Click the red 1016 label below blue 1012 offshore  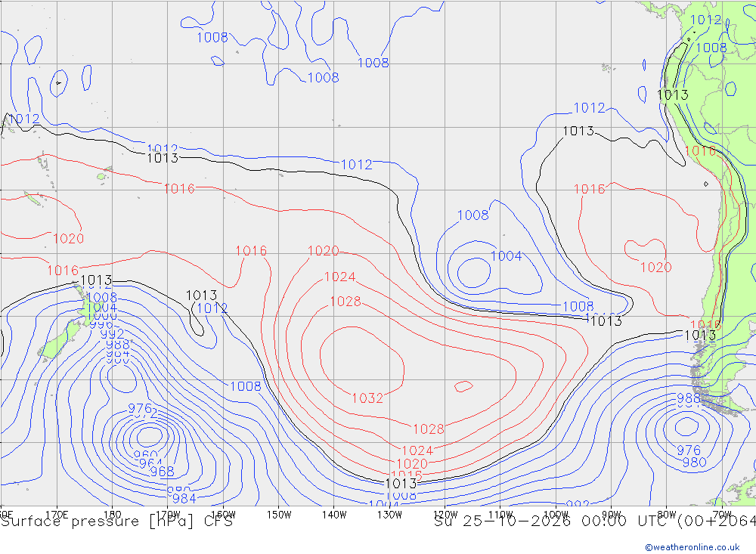click(x=589, y=189)
